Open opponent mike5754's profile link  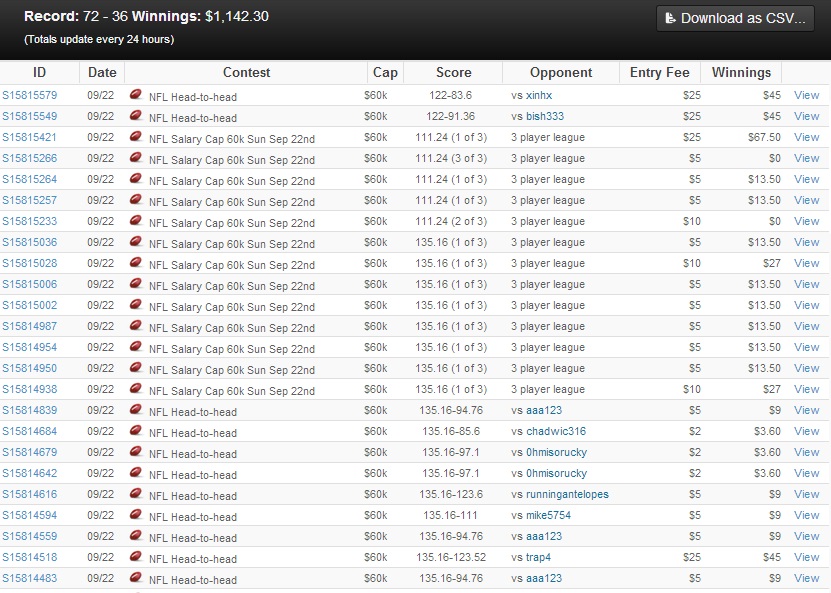pos(548,516)
